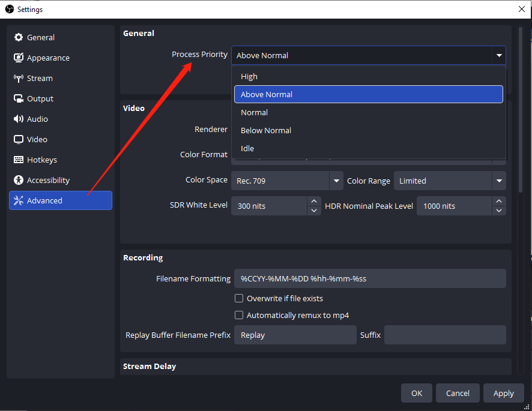This screenshot has width=532, height=411.
Task: Open the Accessibility settings page
Action: tap(47, 180)
